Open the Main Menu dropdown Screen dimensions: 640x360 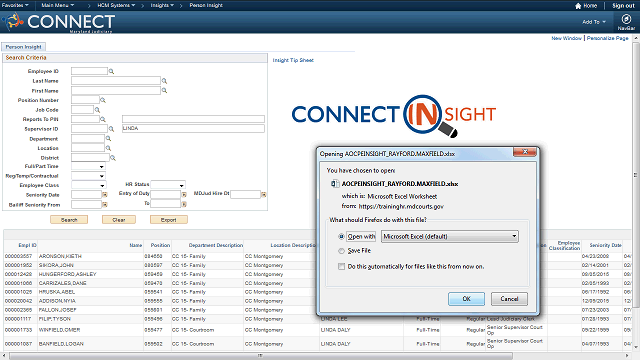point(58,5)
